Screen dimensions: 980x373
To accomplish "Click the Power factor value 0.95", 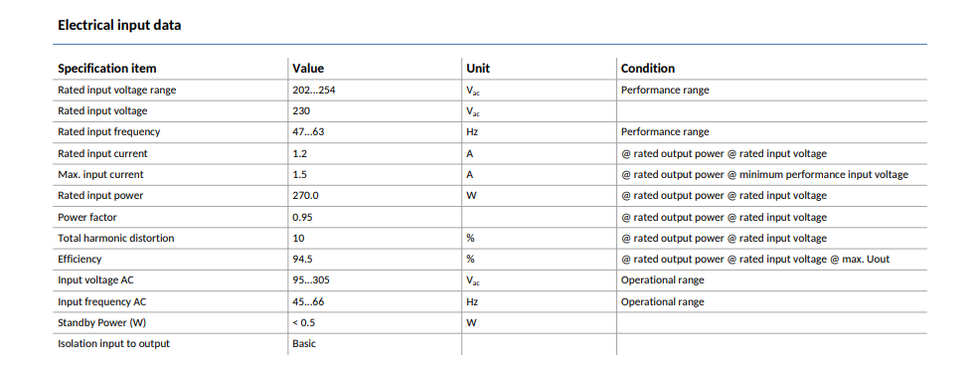I will coord(302,217).
